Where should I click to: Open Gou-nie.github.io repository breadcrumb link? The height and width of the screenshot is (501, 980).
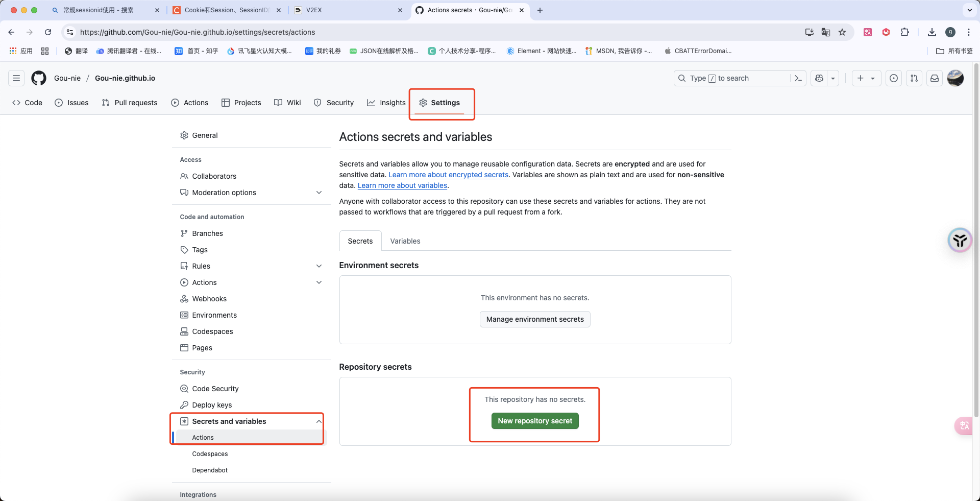[125, 78]
